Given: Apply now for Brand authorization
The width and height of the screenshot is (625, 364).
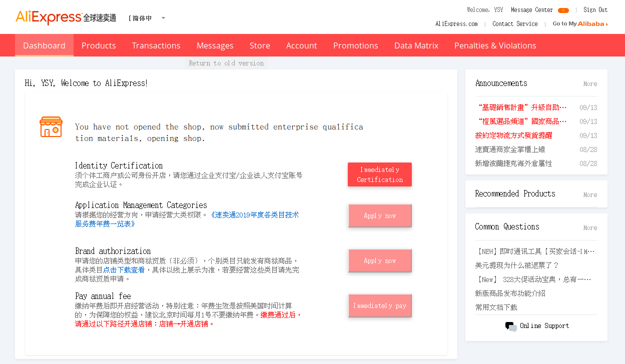Looking at the screenshot, I should (x=380, y=260).
